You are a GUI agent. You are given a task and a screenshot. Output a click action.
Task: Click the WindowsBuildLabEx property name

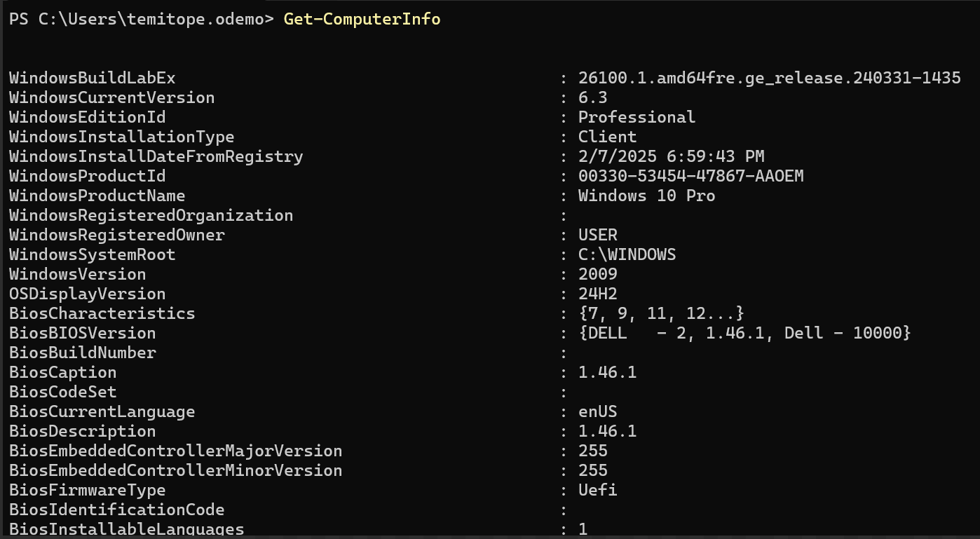click(x=92, y=78)
